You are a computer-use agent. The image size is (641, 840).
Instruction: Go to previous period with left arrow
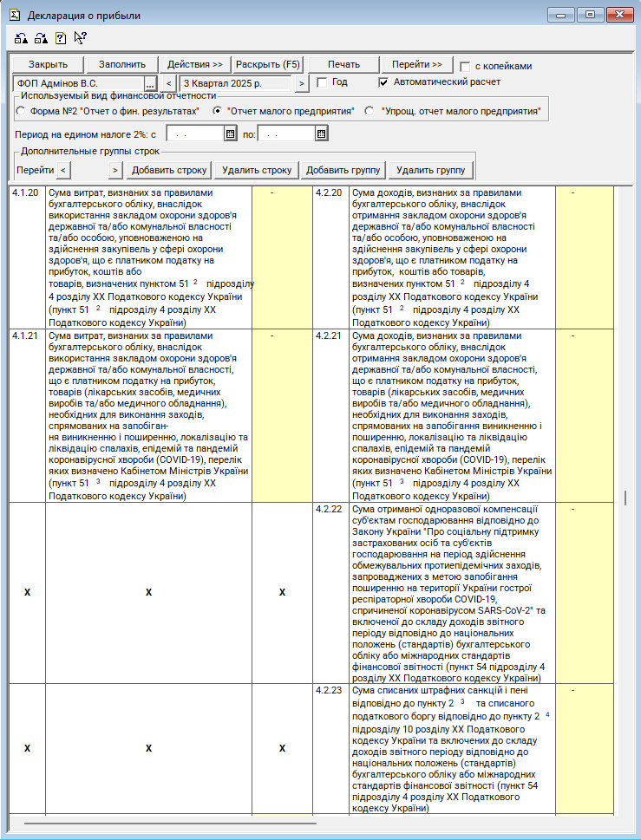click(x=169, y=83)
